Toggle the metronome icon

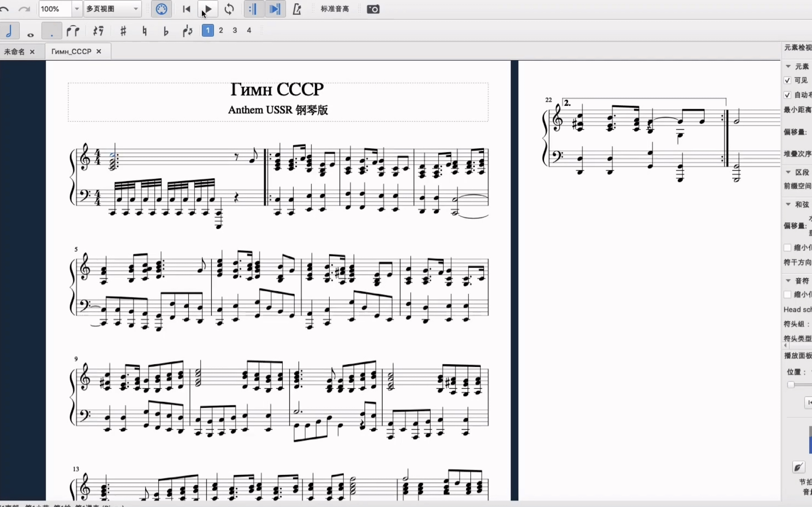click(x=297, y=9)
